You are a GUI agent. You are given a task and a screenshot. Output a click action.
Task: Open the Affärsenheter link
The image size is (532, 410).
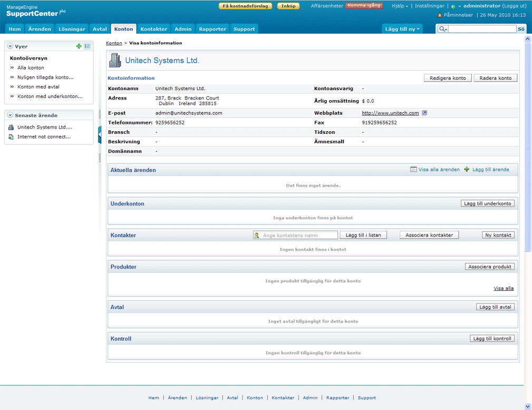(327, 6)
